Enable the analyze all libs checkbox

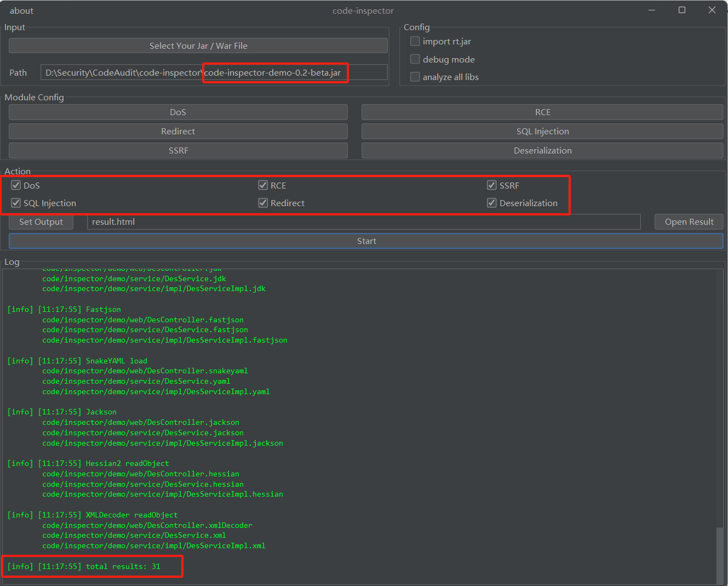[415, 77]
